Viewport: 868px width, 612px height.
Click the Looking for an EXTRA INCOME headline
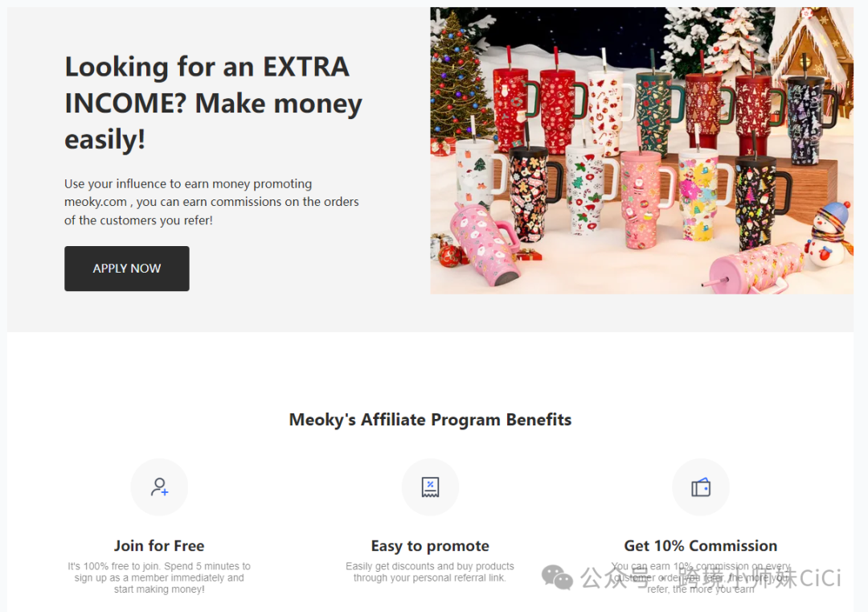point(213,103)
